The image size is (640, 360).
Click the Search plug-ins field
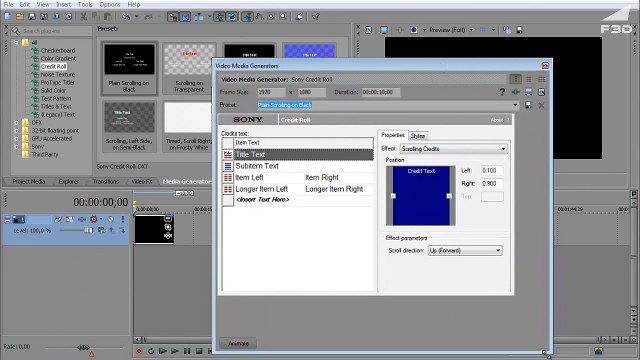(x=51, y=31)
